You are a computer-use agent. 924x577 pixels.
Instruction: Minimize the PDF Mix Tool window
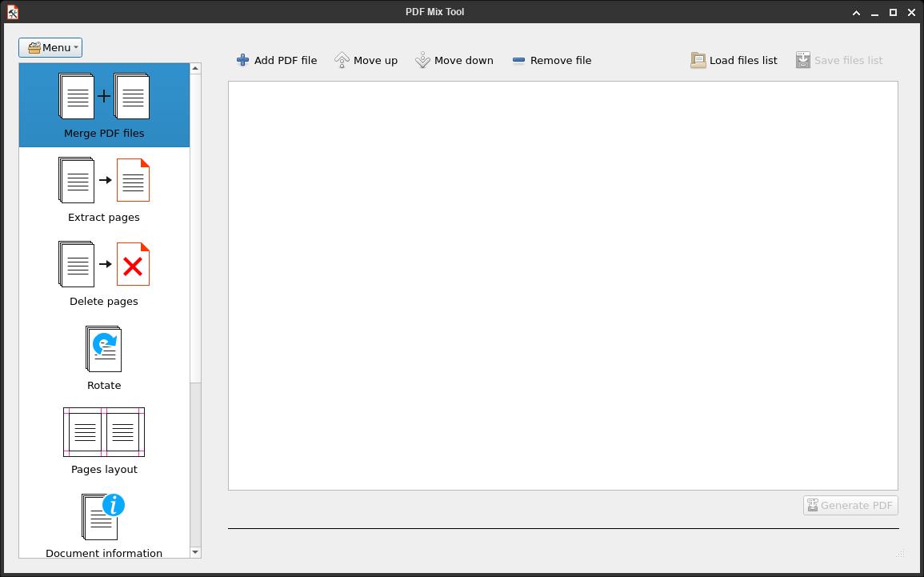pyautogui.click(x=874, y=12)
